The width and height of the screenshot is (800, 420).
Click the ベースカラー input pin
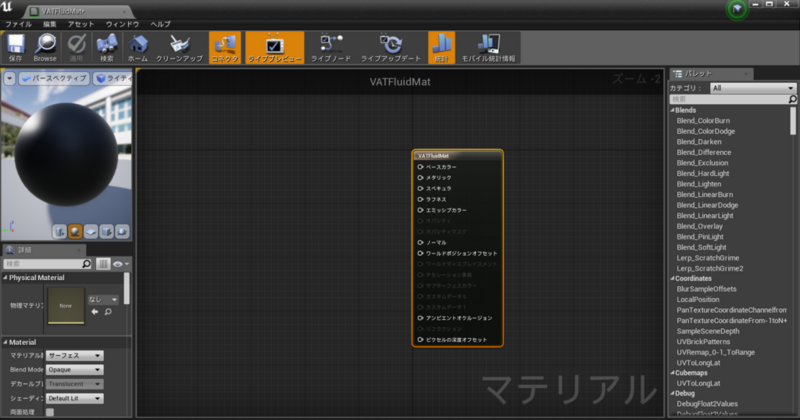[420, 167]
